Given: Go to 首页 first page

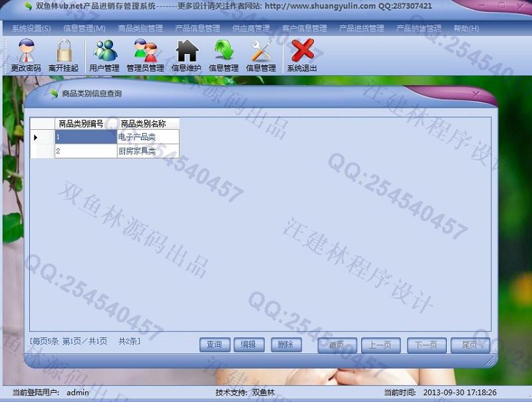Looking at the screenshot, I should [337, 345].
